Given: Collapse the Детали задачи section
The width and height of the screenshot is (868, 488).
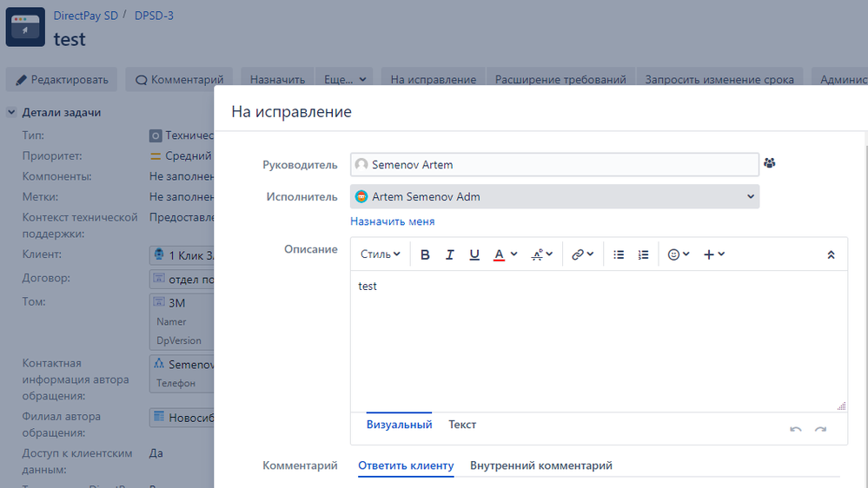Looking at the screenshot, I should pyautogui.click(x=11, y=112).
